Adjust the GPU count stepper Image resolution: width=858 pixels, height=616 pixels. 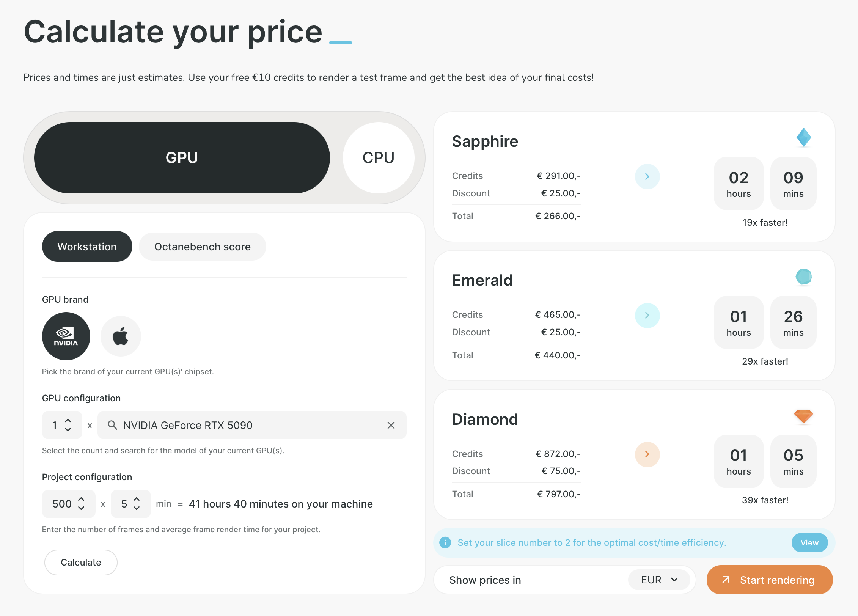click(x=68, y=425)
